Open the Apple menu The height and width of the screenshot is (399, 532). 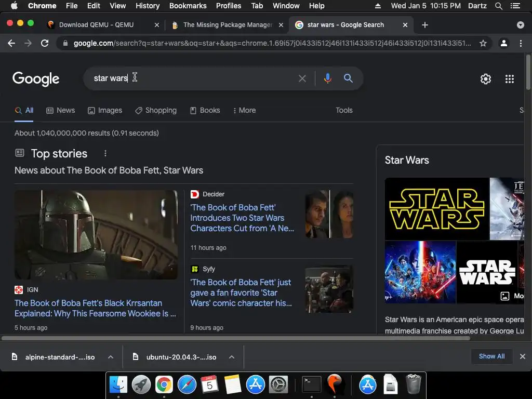click(x=14, y=6)
